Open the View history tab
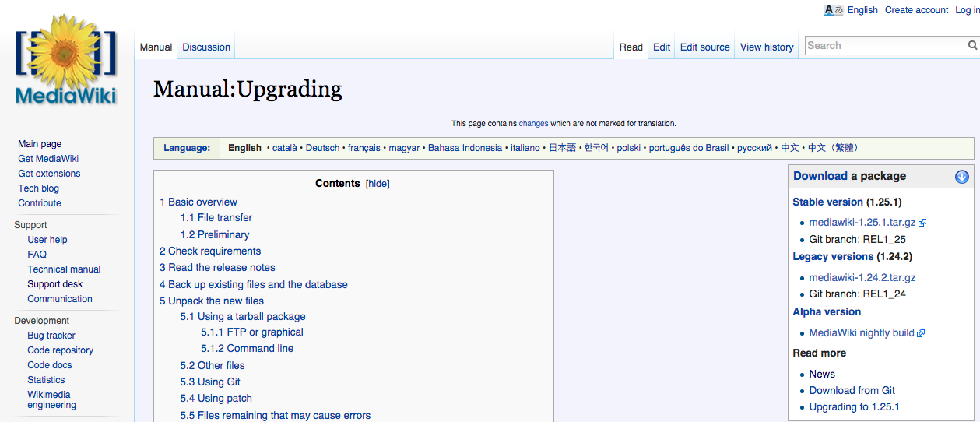Screen dimensions: 980x422 pyautogui.click(x=767, y=47)
